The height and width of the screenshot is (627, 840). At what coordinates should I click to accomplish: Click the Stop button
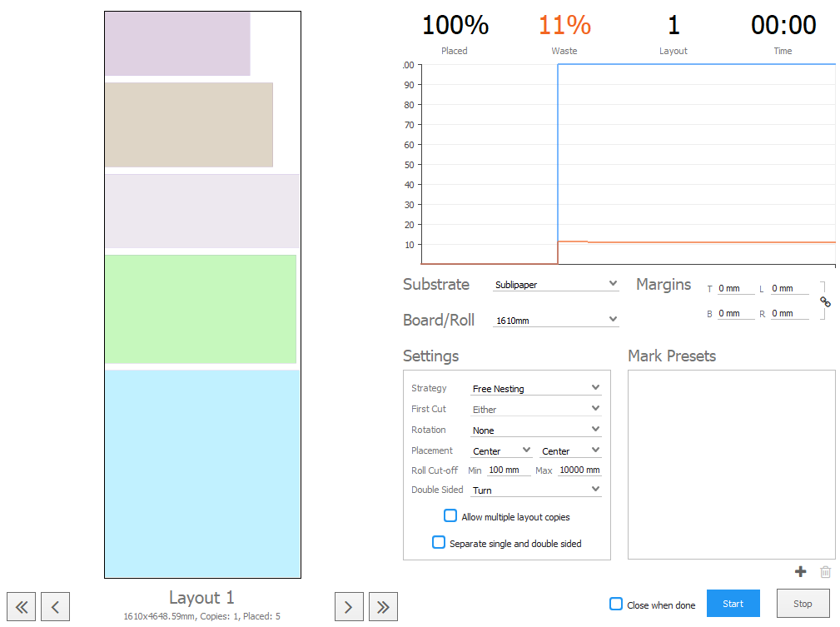coord(803,604)
